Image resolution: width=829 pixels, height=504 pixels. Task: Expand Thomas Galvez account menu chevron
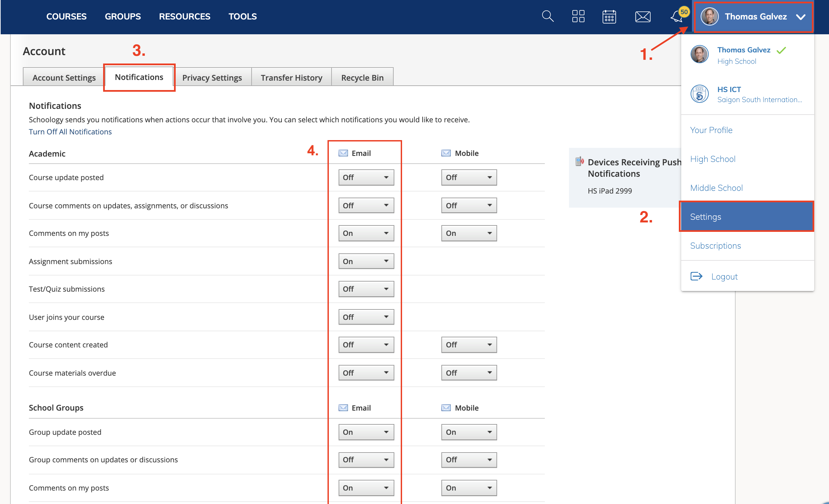pos(801,17)
